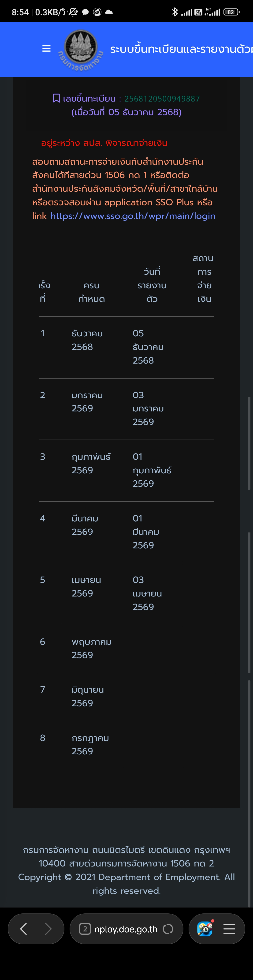Click the bookmark icon beside registration number
Screen dimensions: 253x980
coord(56,99)
